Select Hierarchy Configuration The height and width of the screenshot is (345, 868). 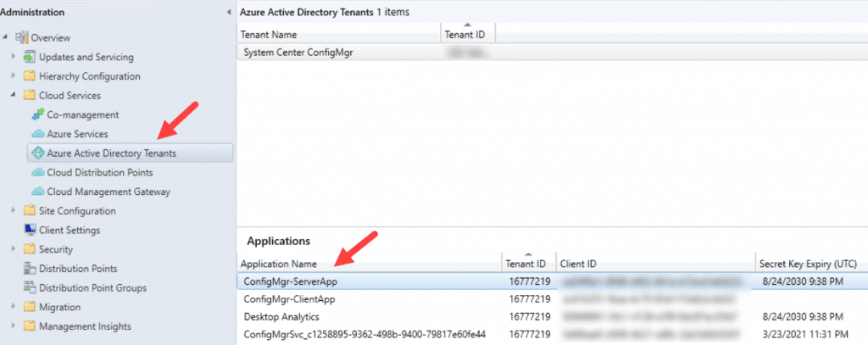(x=90, y=76)
